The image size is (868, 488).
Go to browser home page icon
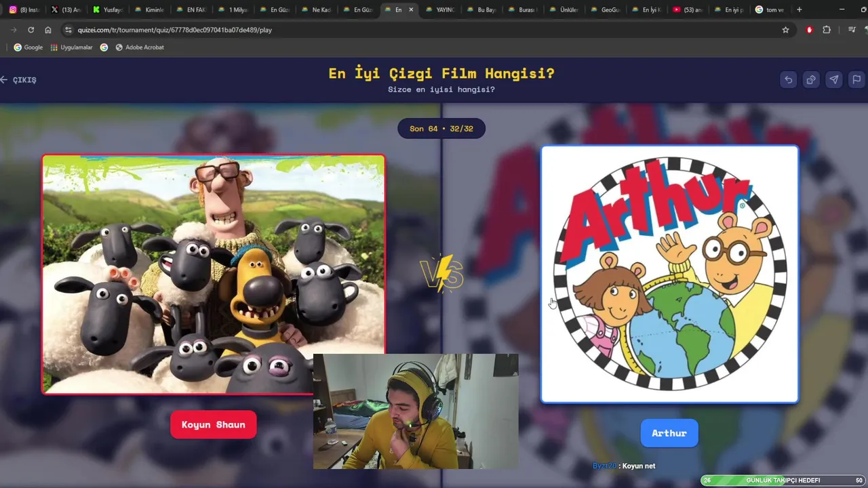[x=48, y=30]
